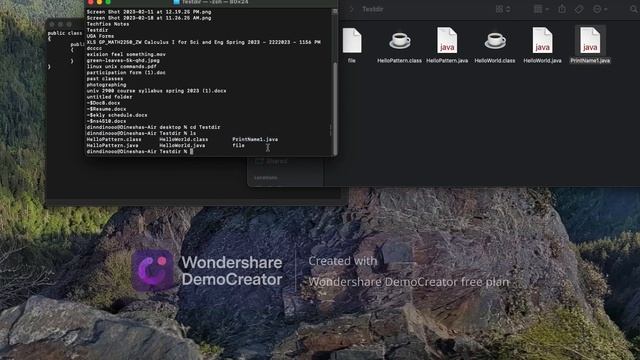This screenshot has height=360, width=640.
Task: Click the Terminal green zoom button
Action: tap(108, 2)
